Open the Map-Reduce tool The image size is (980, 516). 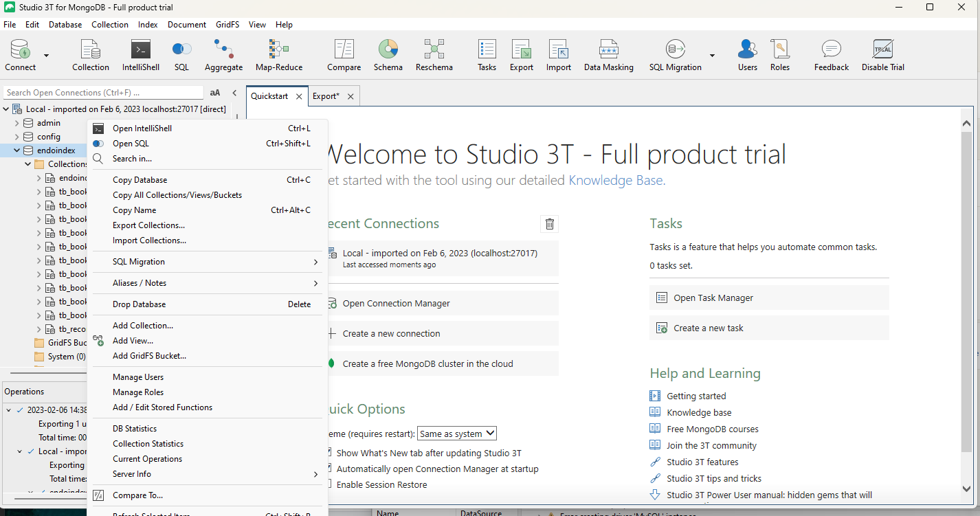[x=279, y=54]
